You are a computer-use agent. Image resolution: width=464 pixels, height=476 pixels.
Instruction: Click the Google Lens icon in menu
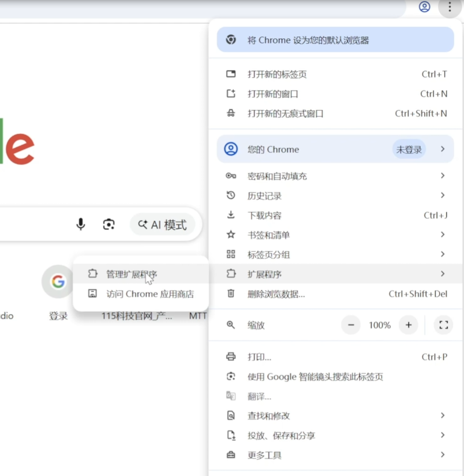click(231, 376)
